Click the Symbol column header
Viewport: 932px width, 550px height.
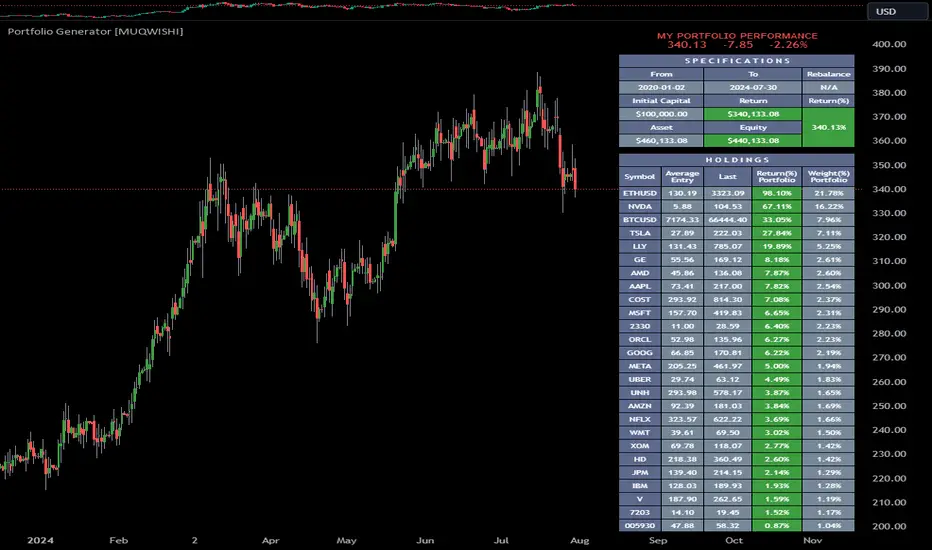click(640, 177)
